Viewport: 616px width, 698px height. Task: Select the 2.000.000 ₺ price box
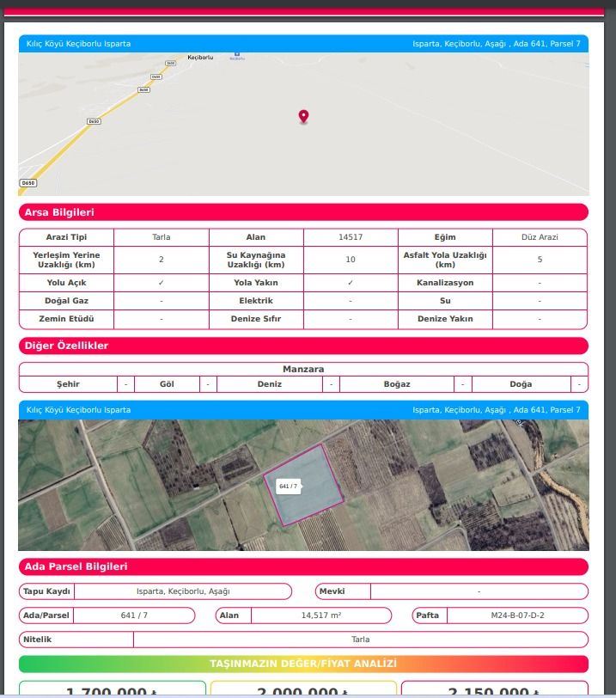tap(303, 690)
